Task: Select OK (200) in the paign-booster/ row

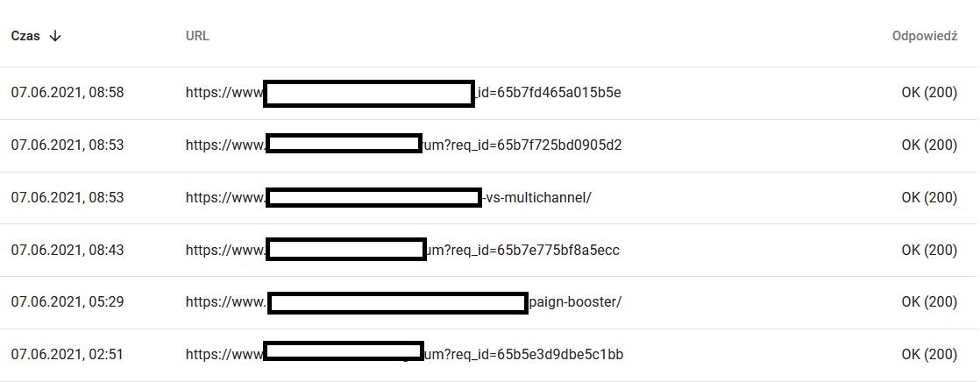Action: tap(928, 302)
